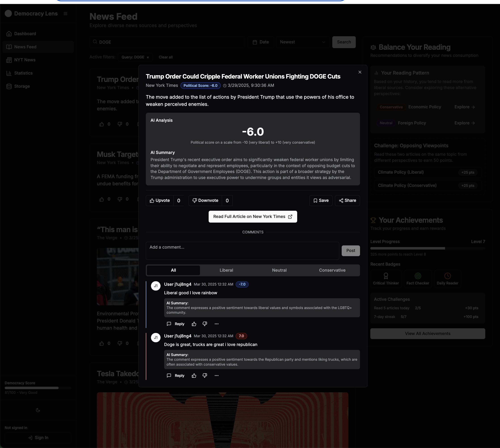Open more options on first comment

(216, 324)
